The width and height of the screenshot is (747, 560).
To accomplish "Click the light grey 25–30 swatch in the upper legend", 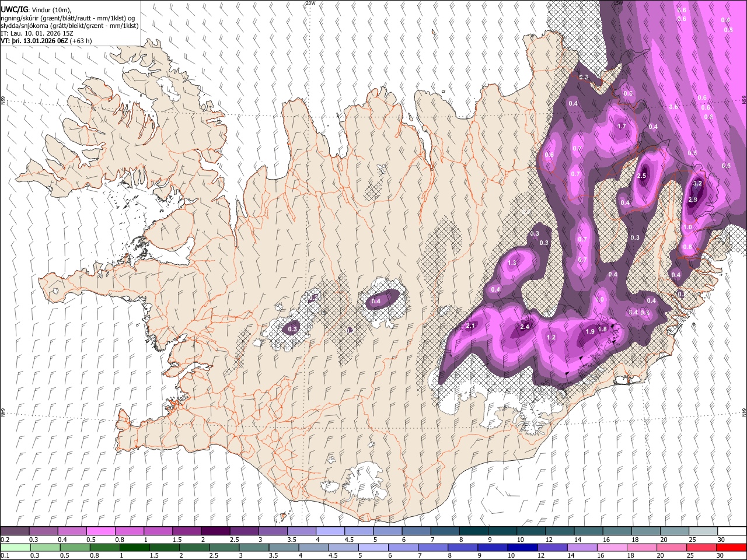I will point(704,531).
